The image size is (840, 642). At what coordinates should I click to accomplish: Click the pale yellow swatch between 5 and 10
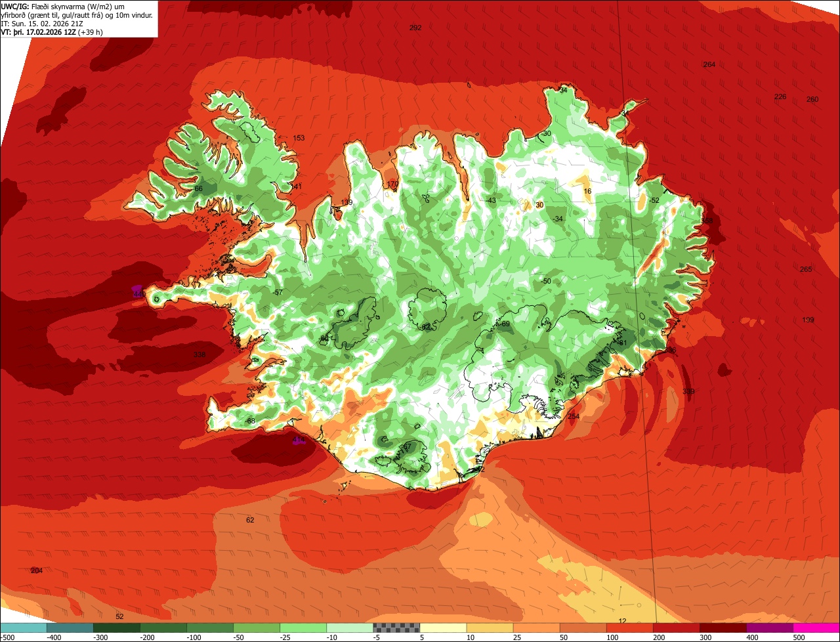pos(443,628)
